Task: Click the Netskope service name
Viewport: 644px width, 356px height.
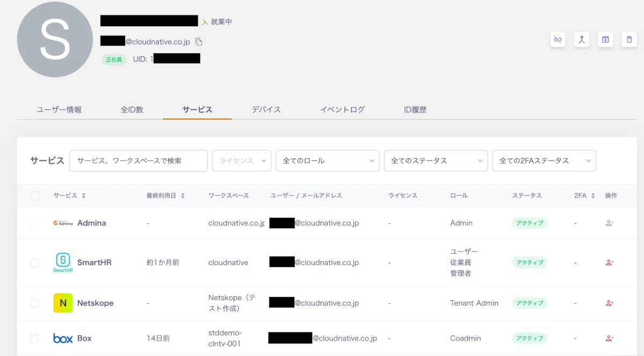Action: (x=95, y=303)
